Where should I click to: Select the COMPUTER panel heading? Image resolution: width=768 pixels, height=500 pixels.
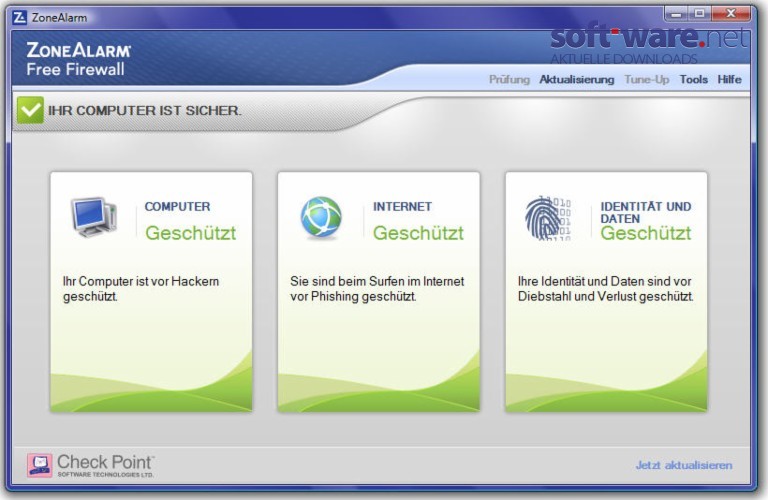click(x=177, y=207)
